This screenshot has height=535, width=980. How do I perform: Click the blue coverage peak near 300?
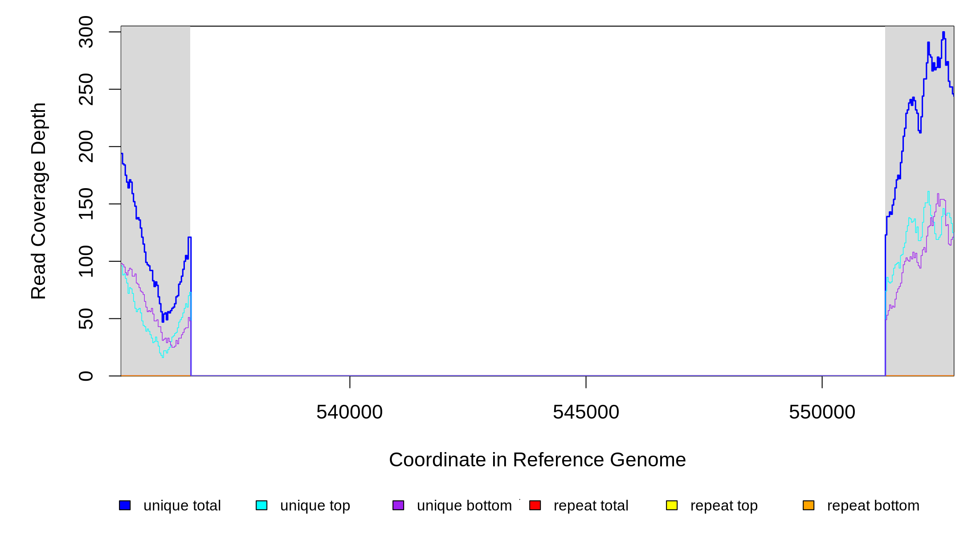pos(943,34)
